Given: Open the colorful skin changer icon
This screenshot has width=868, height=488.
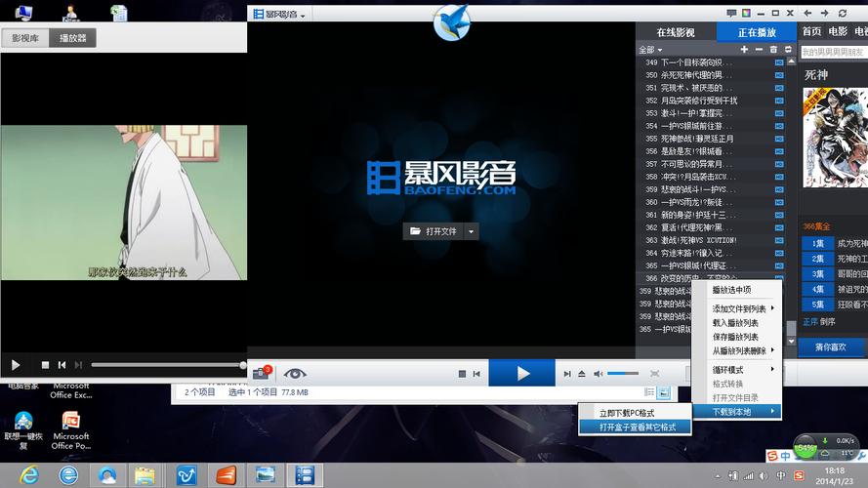Looking at the screenshot, I should pyautogui.click(x=746, y=14).
